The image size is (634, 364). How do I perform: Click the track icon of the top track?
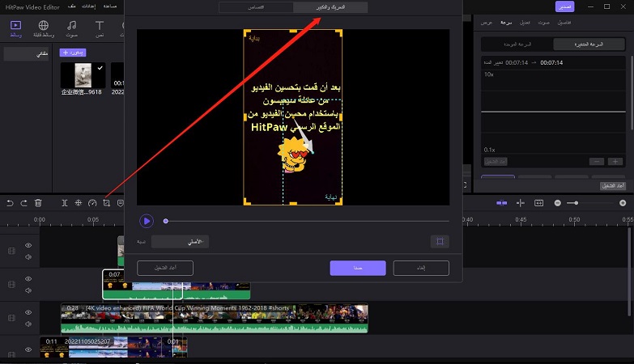[11, 251]
